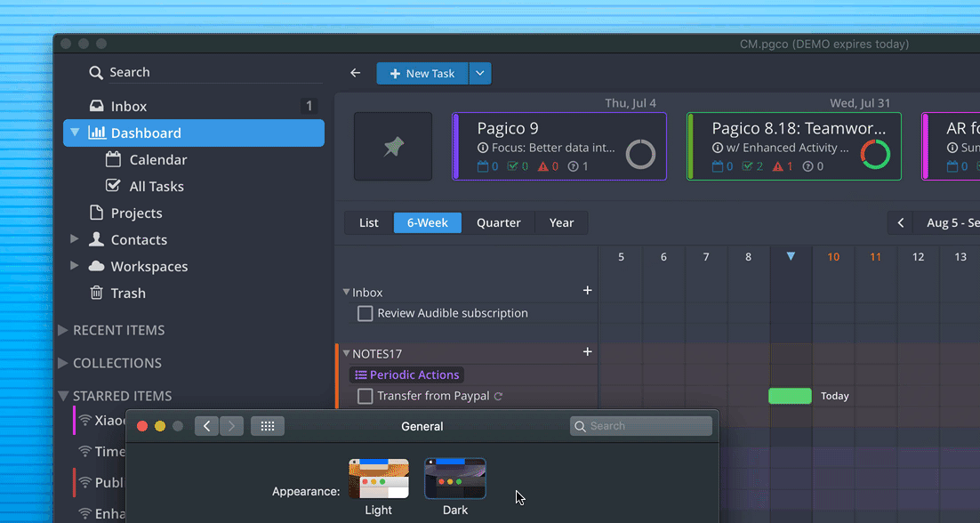Check Review Audible subscription task
This screenshot has width=980, height=523.
[x=365, y=314]
